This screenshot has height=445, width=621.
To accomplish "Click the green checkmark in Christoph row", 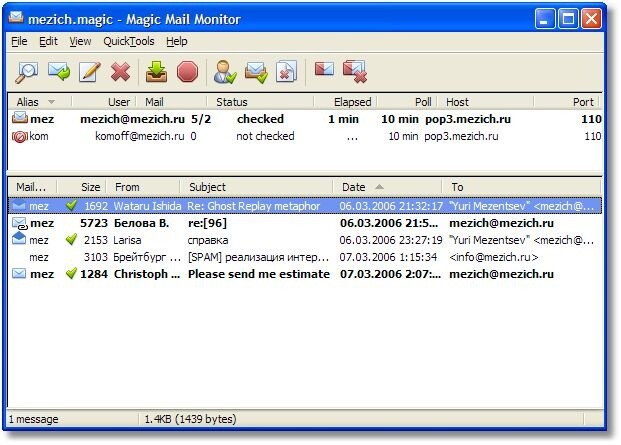I will pyautogui.click(x=71, y=273).
